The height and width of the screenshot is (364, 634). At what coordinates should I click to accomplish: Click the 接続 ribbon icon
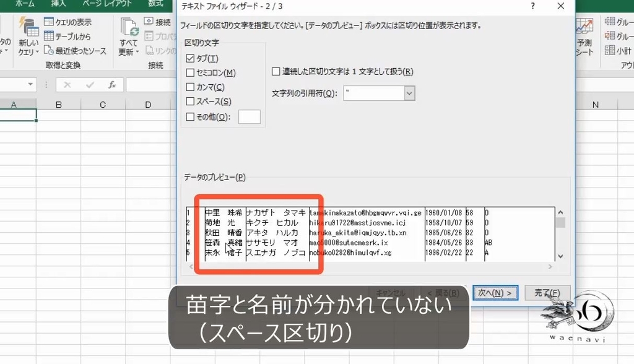click(149, 22)
